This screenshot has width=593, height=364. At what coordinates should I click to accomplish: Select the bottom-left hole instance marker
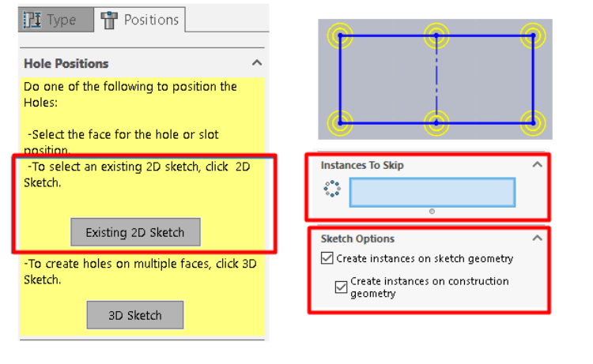tap(340, 122)
